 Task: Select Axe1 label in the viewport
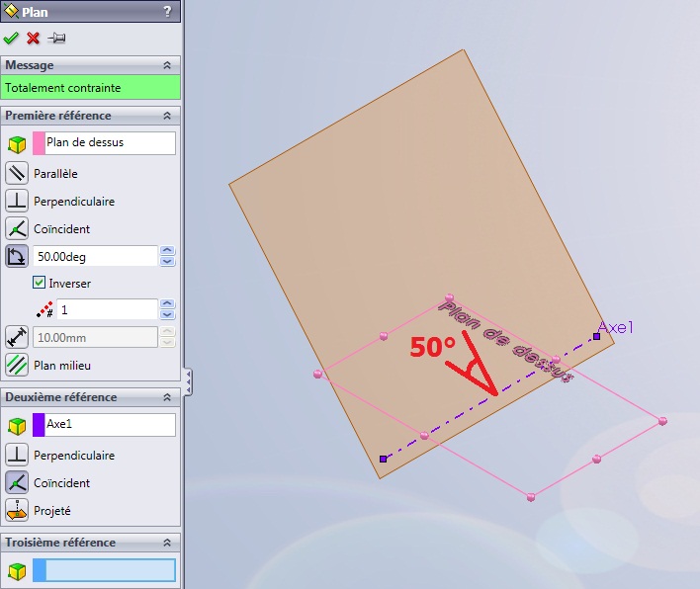616,327
